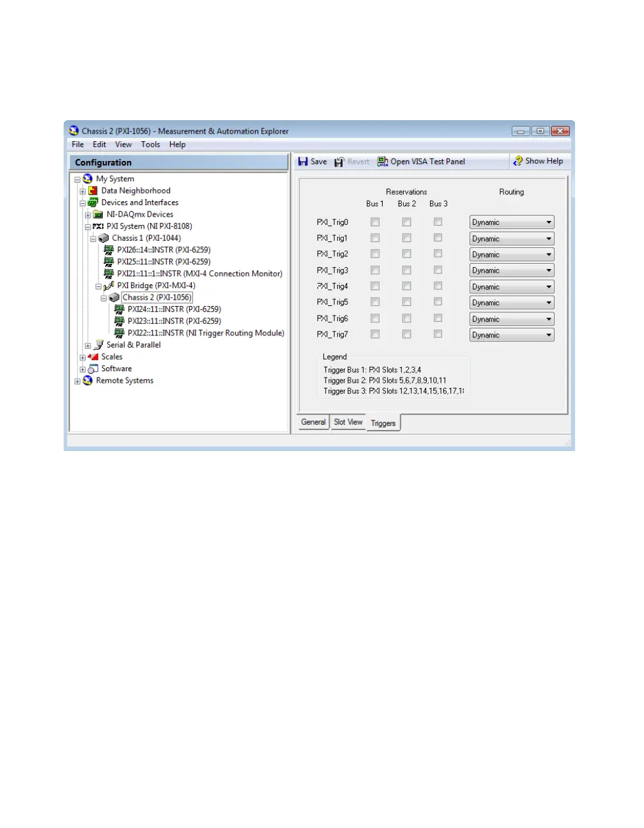Click the Show Help question mark icon
This screenshot has height=828, width=644.
[x=517, y=161]
